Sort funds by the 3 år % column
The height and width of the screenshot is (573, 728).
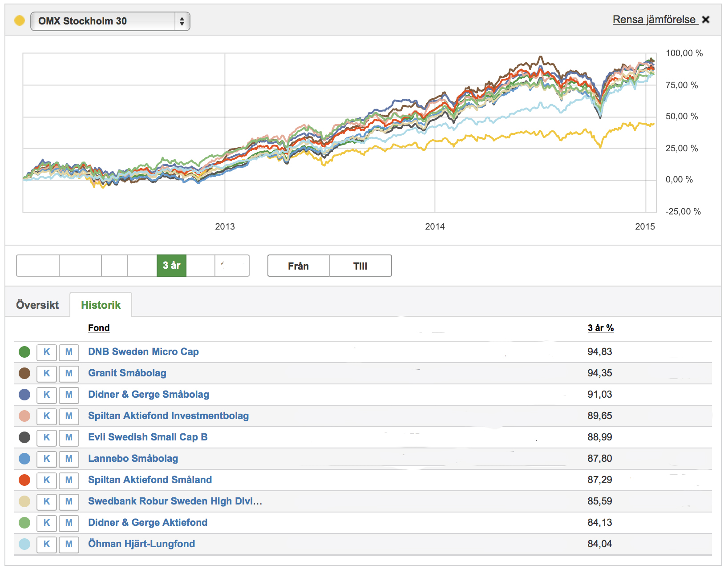click(600, 328)
